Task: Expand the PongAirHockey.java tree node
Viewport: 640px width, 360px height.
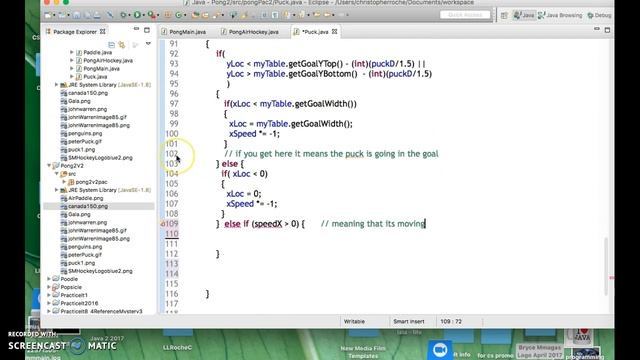Action: click(72, 60)
